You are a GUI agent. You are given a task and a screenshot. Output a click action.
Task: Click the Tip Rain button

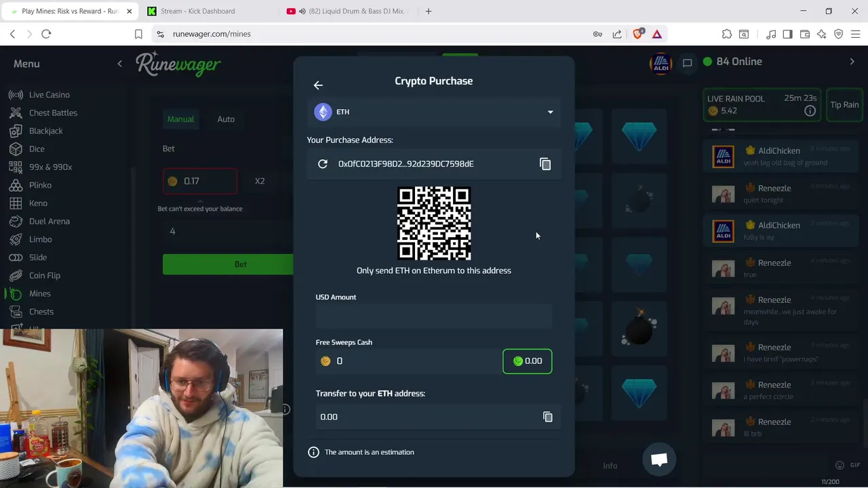tap(844, 105)
